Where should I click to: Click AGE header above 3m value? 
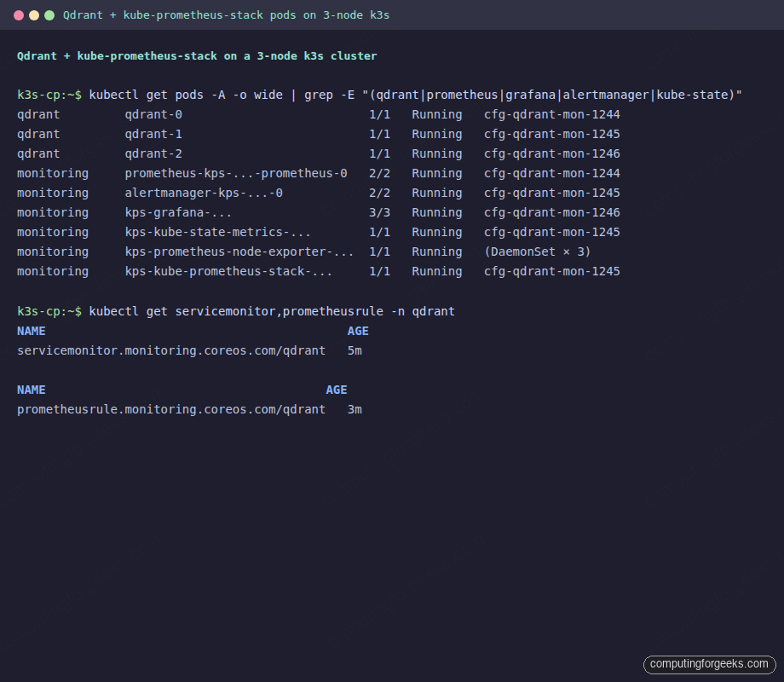pos(337,390)
